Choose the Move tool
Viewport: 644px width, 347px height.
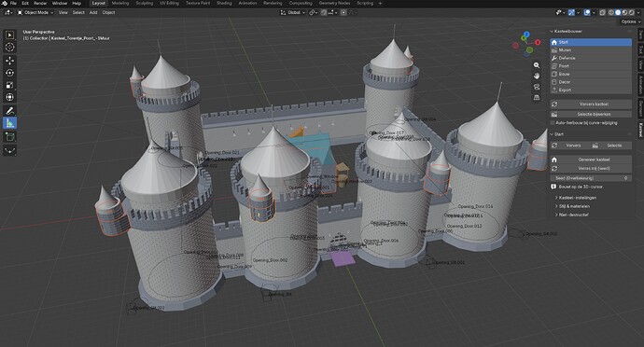pos(10,61)
